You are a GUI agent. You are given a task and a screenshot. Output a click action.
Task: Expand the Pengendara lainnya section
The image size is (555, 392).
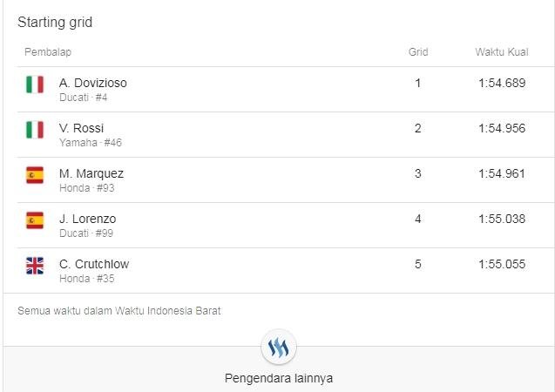(x=278, y=378)
